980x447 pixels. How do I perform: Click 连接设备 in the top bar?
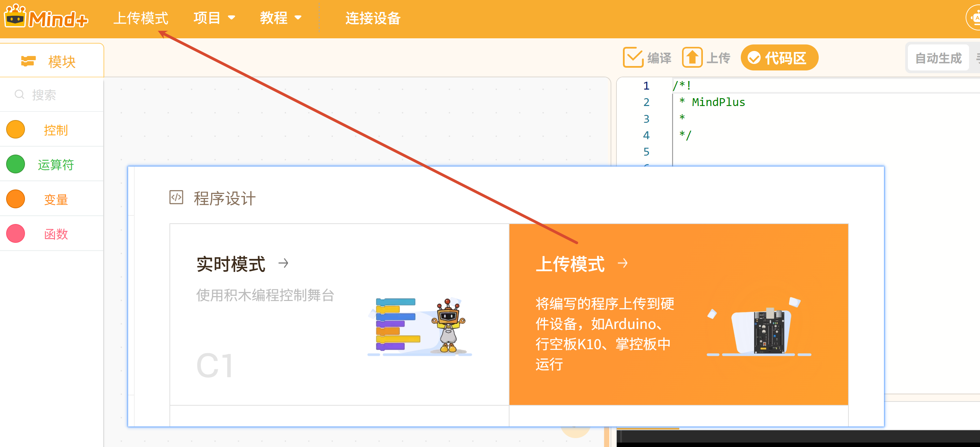point(373,18)
